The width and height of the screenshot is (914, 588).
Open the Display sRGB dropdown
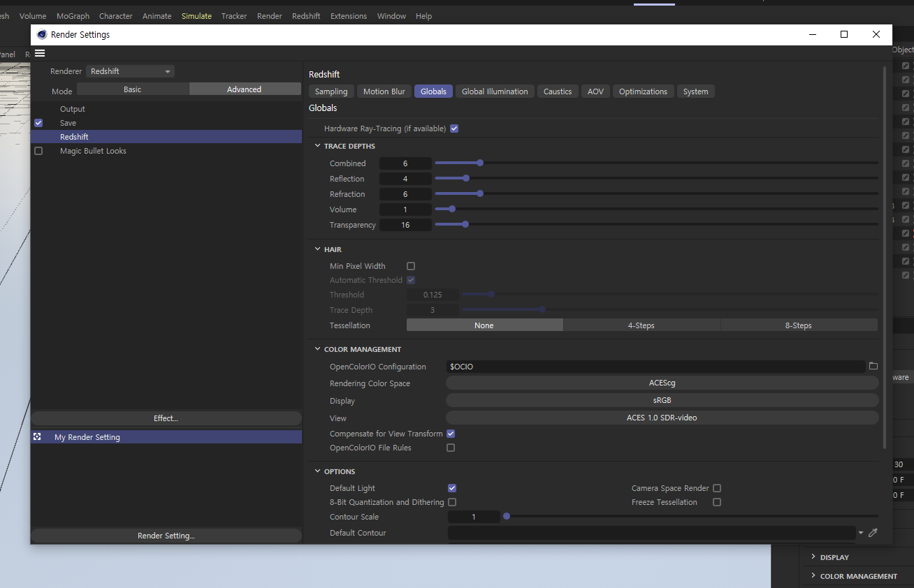[662, 400]
